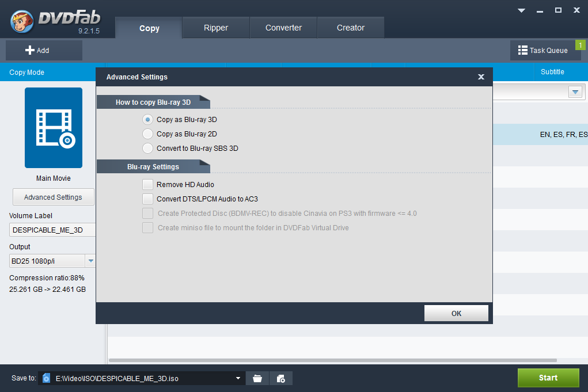This screenshot has height=392, width=588.
Task: Select Copy as Blu-ray 2D option
Action: coord(148,134)
